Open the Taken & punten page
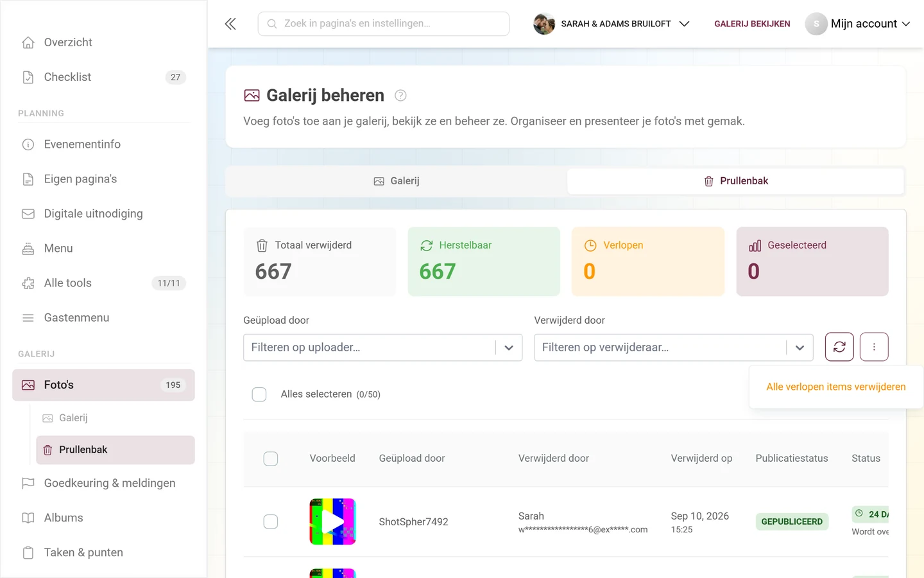Screen dimensions: 924x578 [103, 552]
